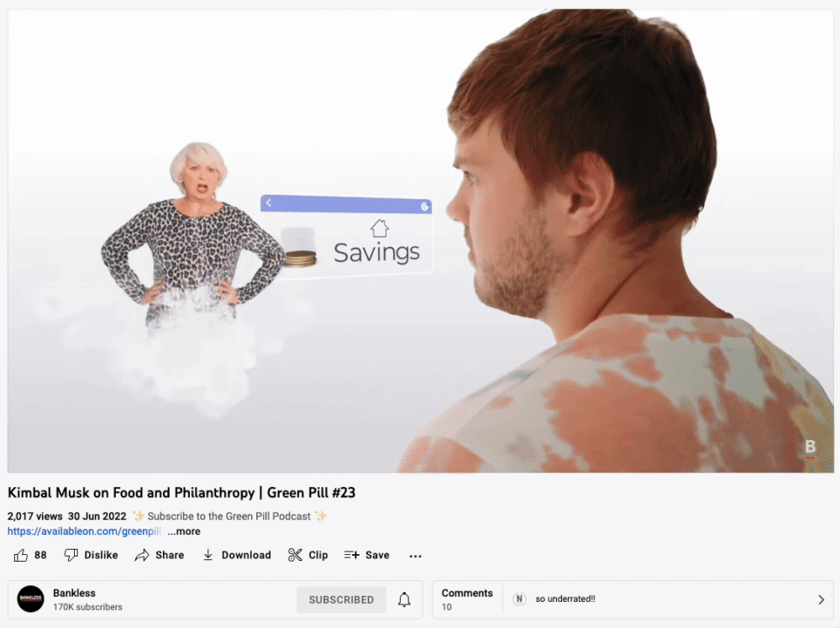Click commenter avatar labeled N
This screenshot has width=840, height=628.
pyautogui.click(x=518, y=599)
